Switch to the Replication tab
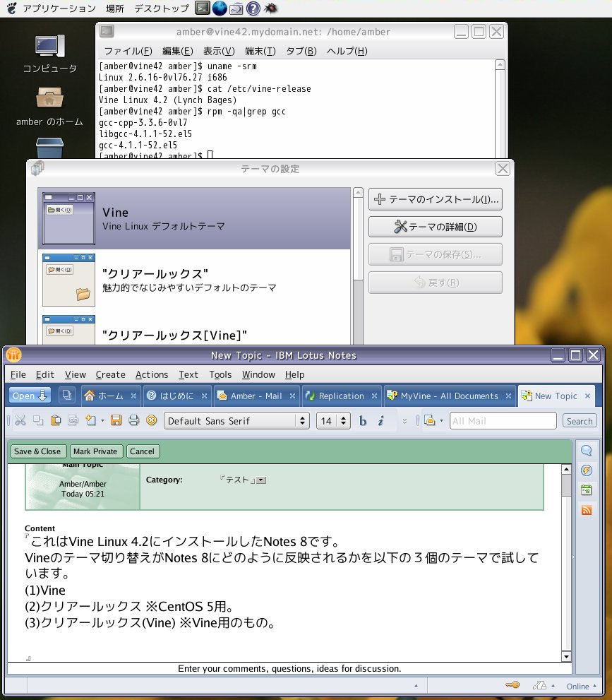This screenshot has width=612, height=700. pyautogui.click(x=340, y=396)
